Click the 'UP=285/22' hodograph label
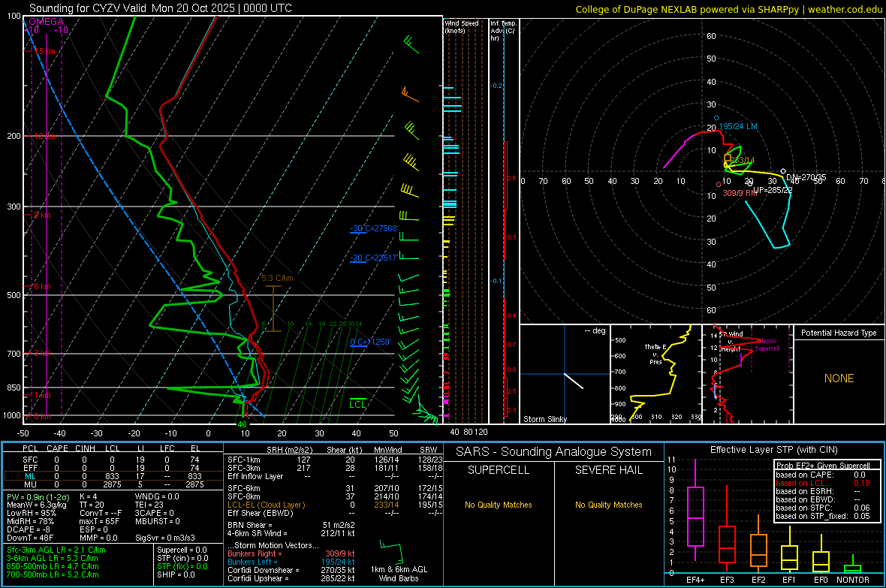886x588 pixels. [773, 190]
